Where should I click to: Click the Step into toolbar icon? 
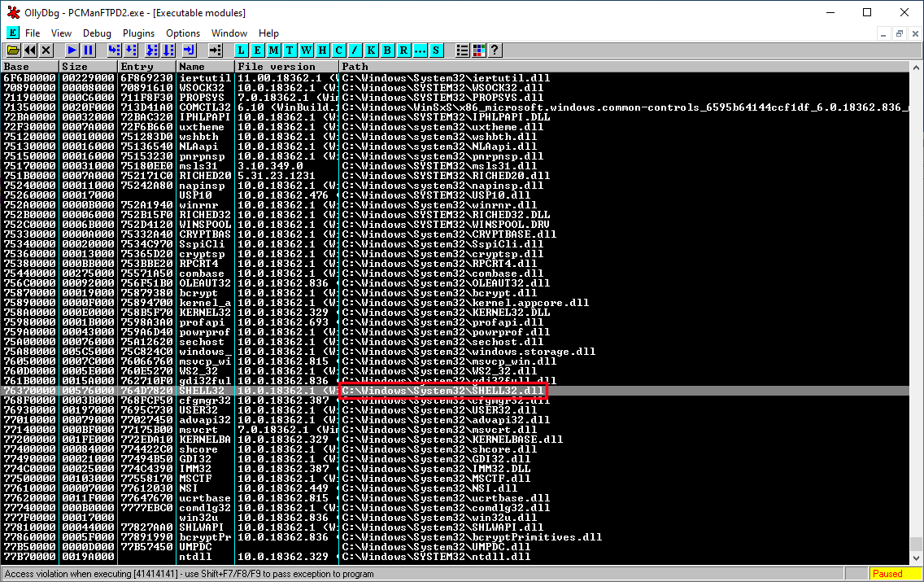point(115,50)
